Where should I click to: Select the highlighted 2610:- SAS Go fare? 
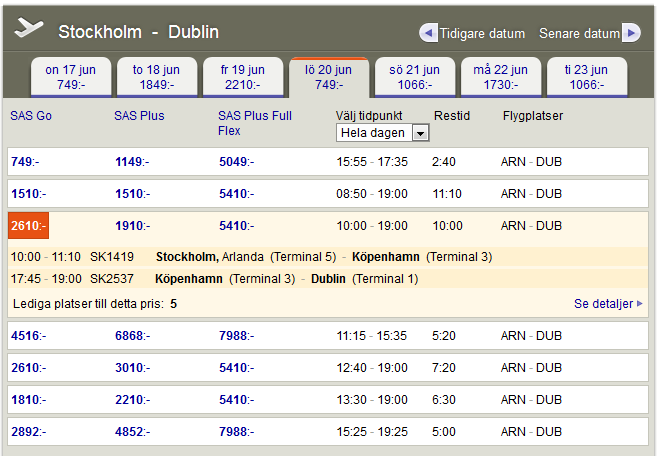point(28,226)
